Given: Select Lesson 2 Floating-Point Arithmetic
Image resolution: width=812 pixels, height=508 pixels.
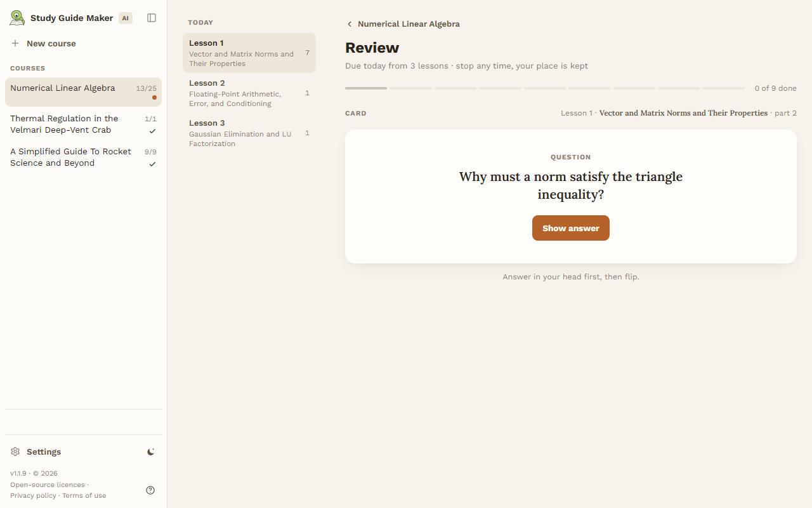Looking at the screenshot, I should [x=249, y=93].
